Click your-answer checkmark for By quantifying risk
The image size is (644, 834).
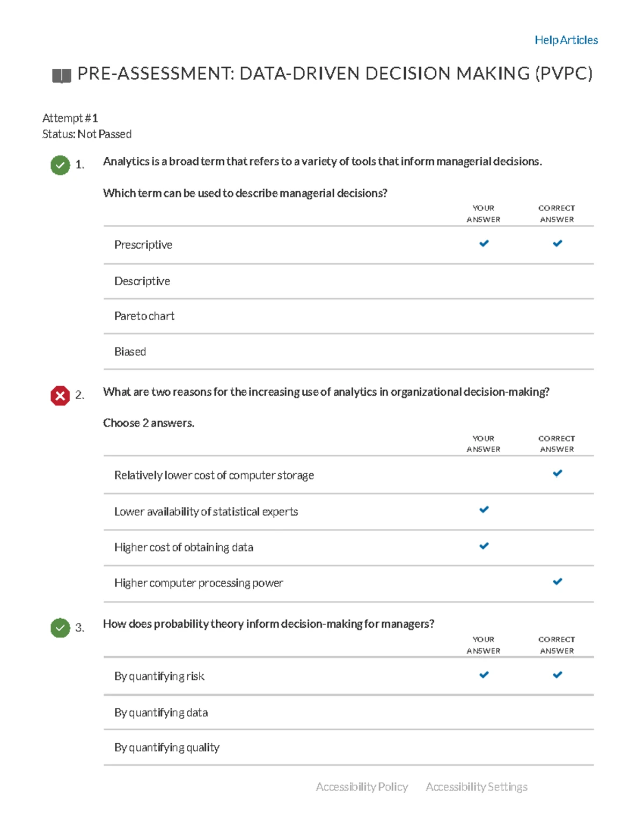click(x=484, y=675)
